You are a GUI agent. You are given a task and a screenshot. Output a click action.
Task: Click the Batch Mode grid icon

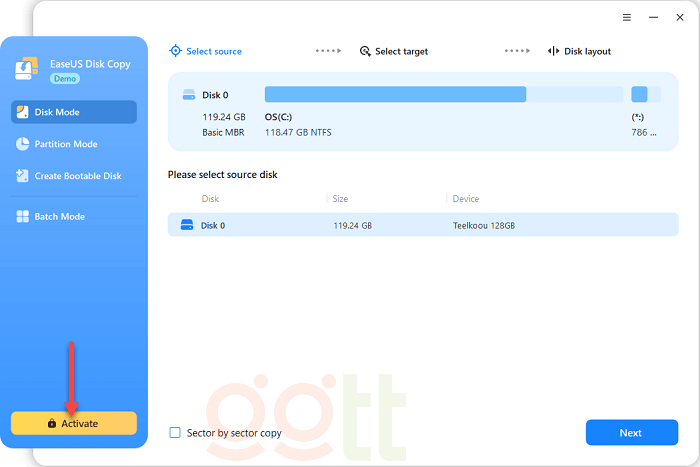coord(24,216)
